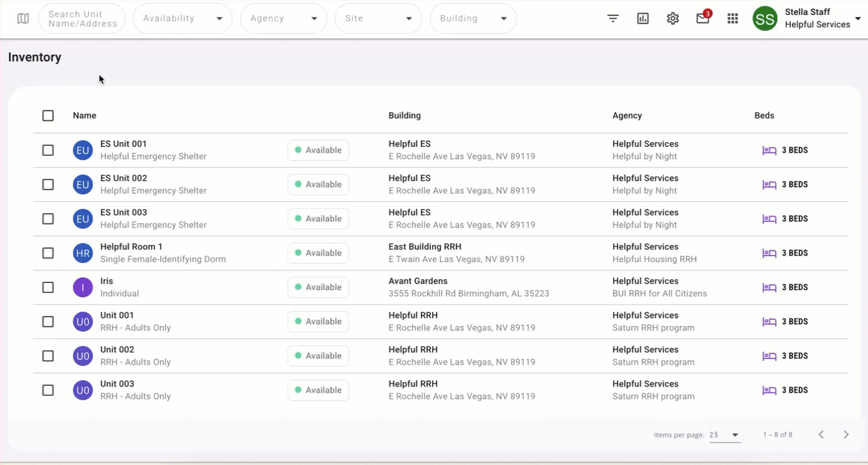The width and height of the screenshot is (868, 465).
Task: Open the Availability filter dropdown
Action: pos(183,19)
